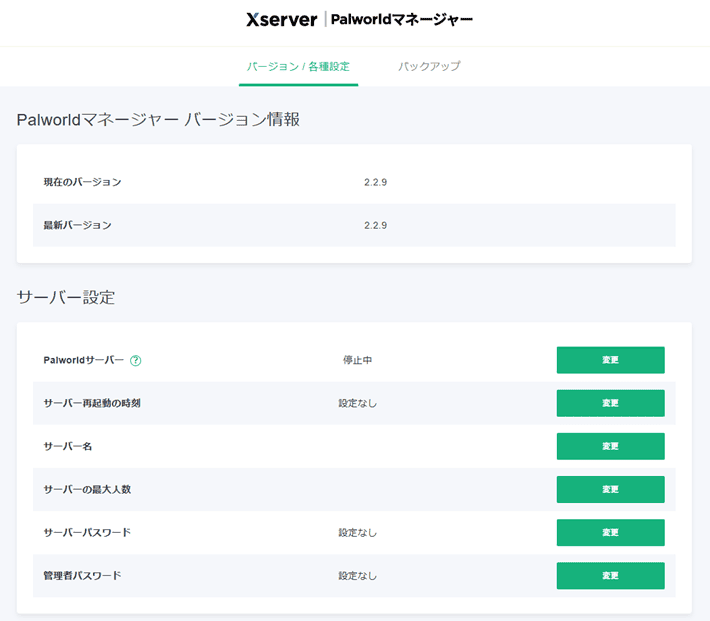Click the 管理者パスワード label

click(x=82, y=576)
